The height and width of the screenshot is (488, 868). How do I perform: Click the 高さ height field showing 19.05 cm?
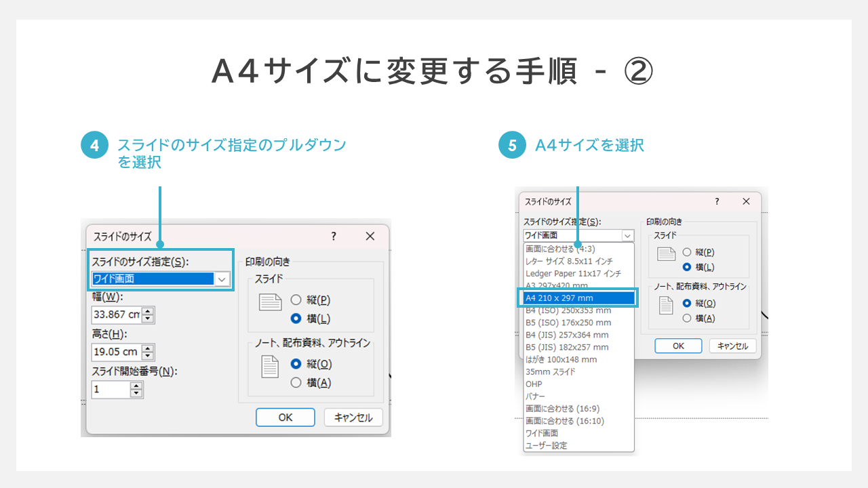[x=116, y=352]
